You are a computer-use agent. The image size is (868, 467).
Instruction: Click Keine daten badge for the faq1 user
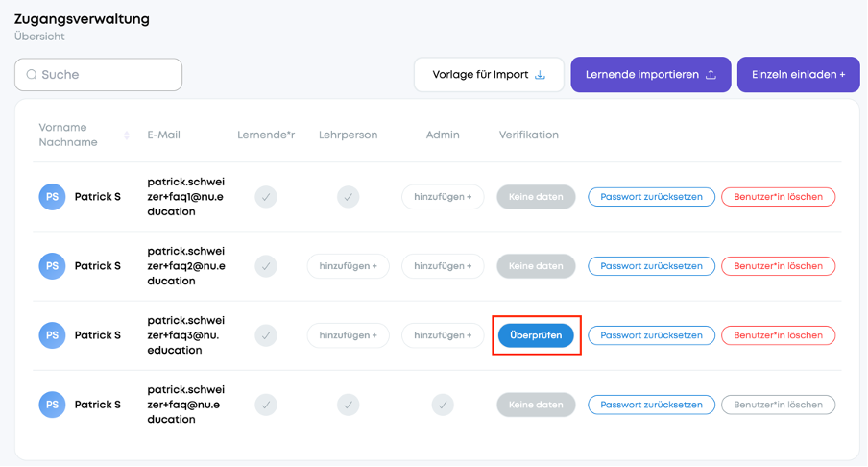point(536,197)
